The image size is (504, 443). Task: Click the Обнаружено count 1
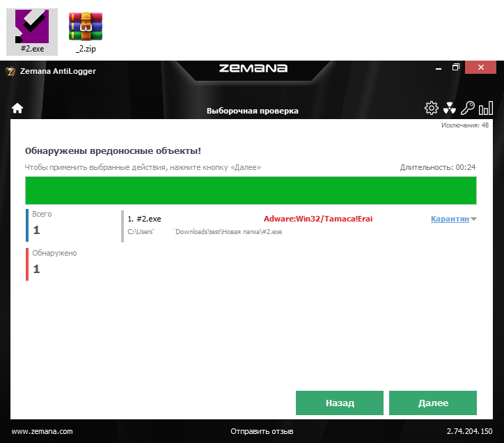(36, 269)
